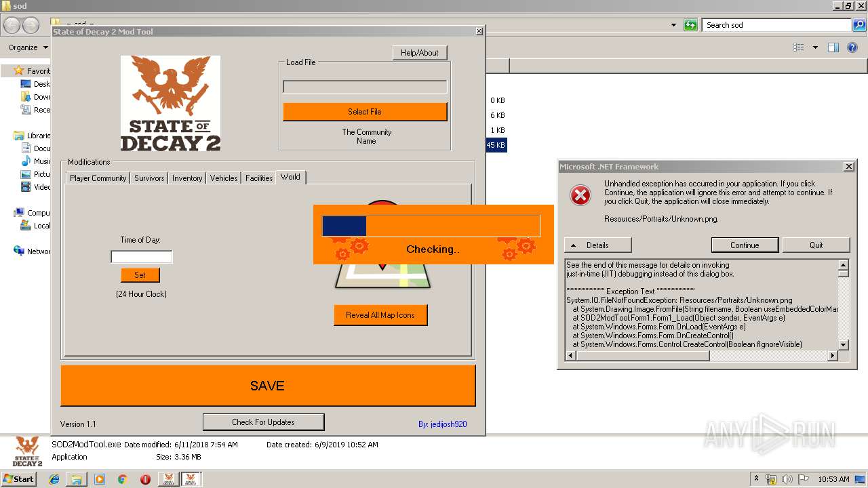Click the Favorites star in sidebar

(20, 70)
